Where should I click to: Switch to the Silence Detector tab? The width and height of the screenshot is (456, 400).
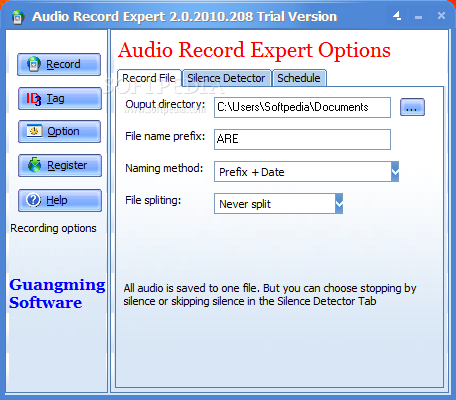pos(226,78)
